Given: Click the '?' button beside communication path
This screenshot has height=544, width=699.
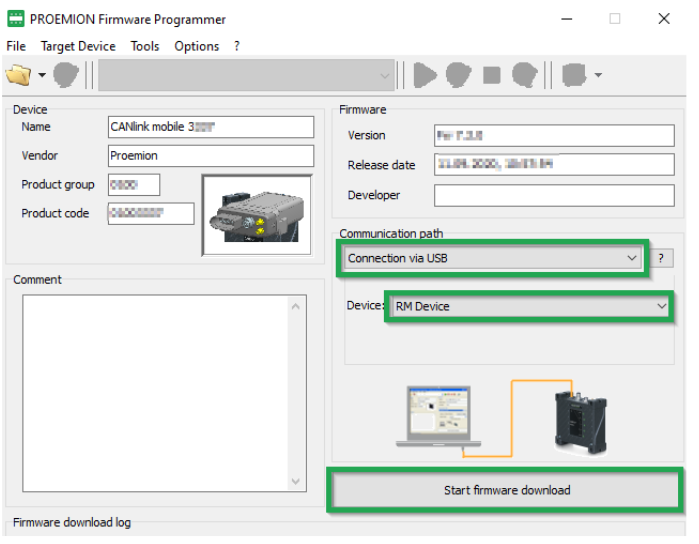Looking at the screenshot, I should tap(660, 259).
